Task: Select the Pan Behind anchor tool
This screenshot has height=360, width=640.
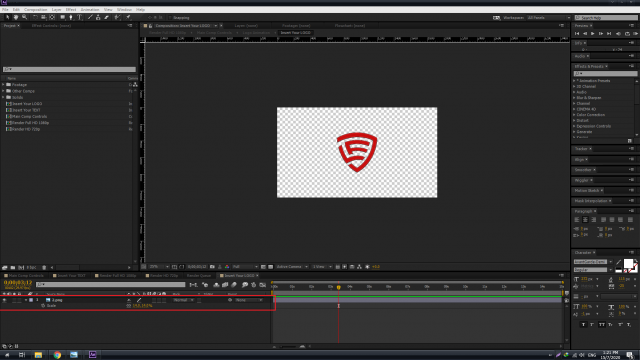Action: [x=52, y=17]
